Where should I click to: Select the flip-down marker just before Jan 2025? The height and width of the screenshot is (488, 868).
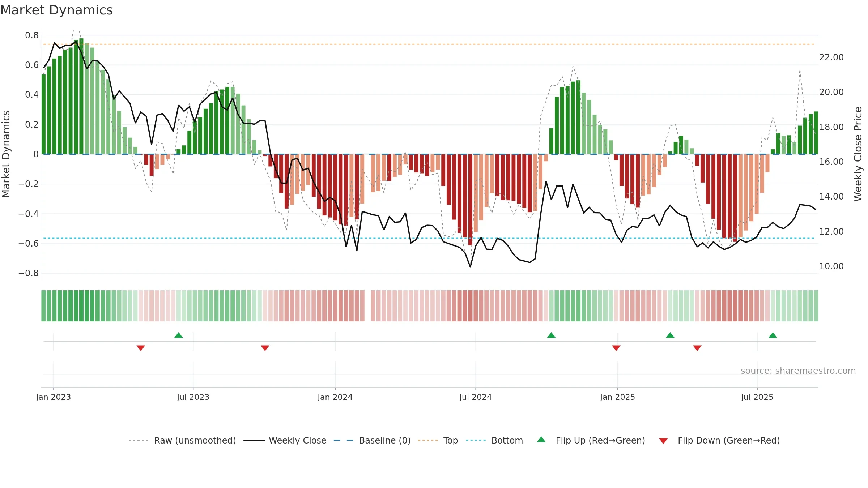[616, 348]
